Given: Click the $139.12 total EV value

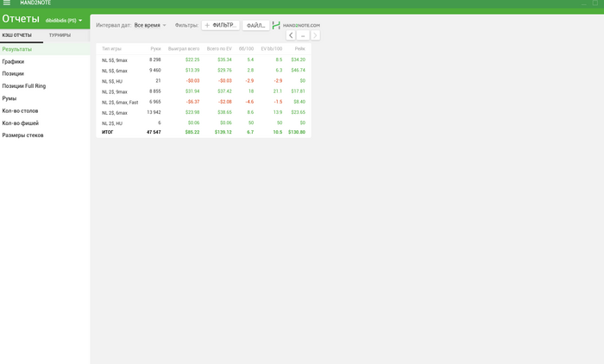Looking at the screenshot, I should [x=223, y=132].
